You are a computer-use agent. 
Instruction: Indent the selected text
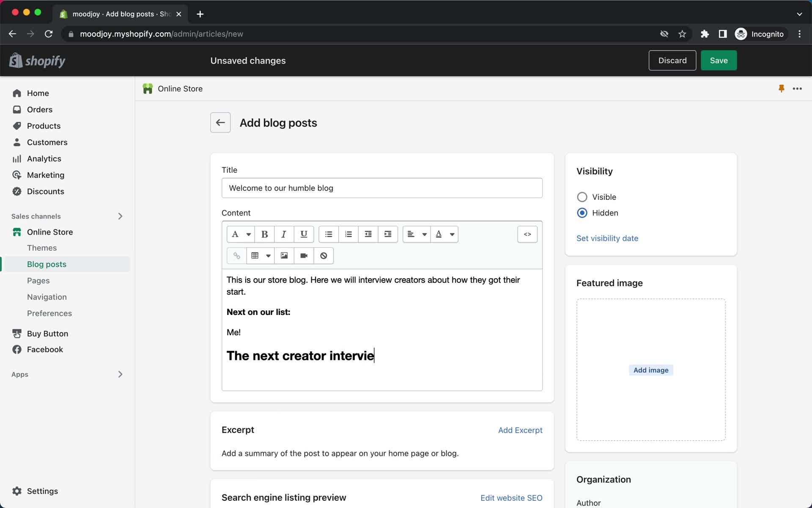point(388,234)
